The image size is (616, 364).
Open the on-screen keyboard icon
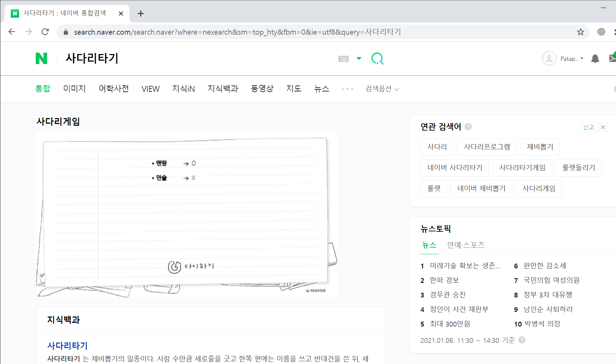pos(343,59)
